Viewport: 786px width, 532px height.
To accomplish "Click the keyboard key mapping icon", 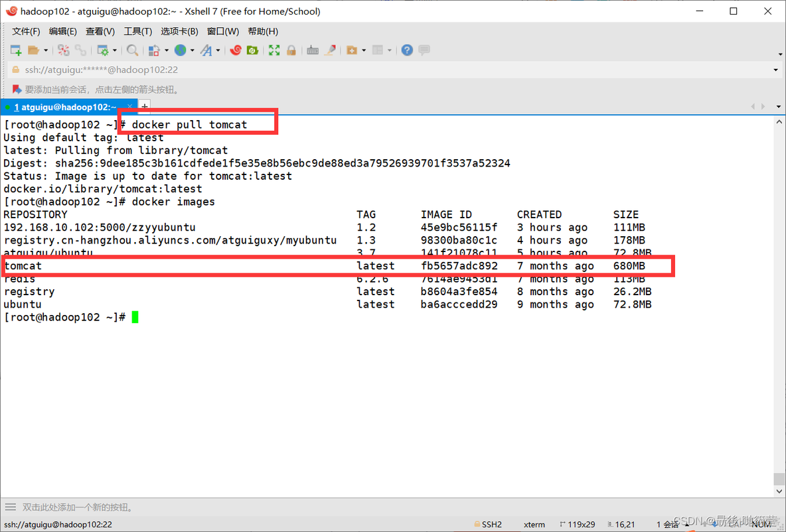I will pos(313,50).
